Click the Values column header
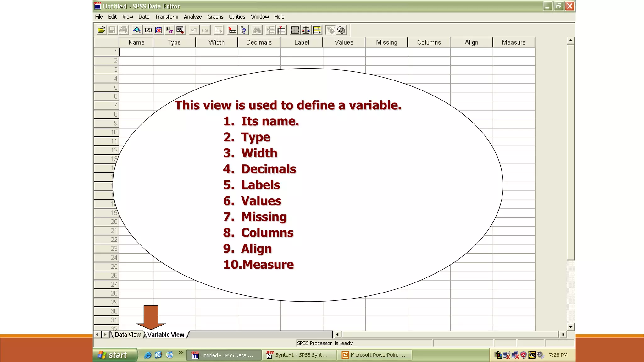Viewport: 644px width, 362px height. 344,42
